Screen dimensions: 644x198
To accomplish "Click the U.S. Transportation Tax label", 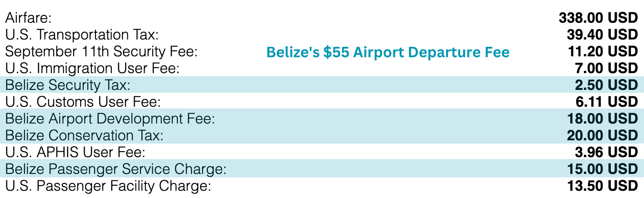I will tap(82, 35).
